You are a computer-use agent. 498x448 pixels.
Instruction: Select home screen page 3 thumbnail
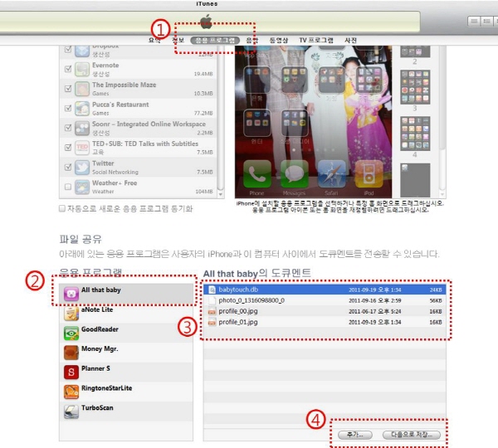pos(415,87)
